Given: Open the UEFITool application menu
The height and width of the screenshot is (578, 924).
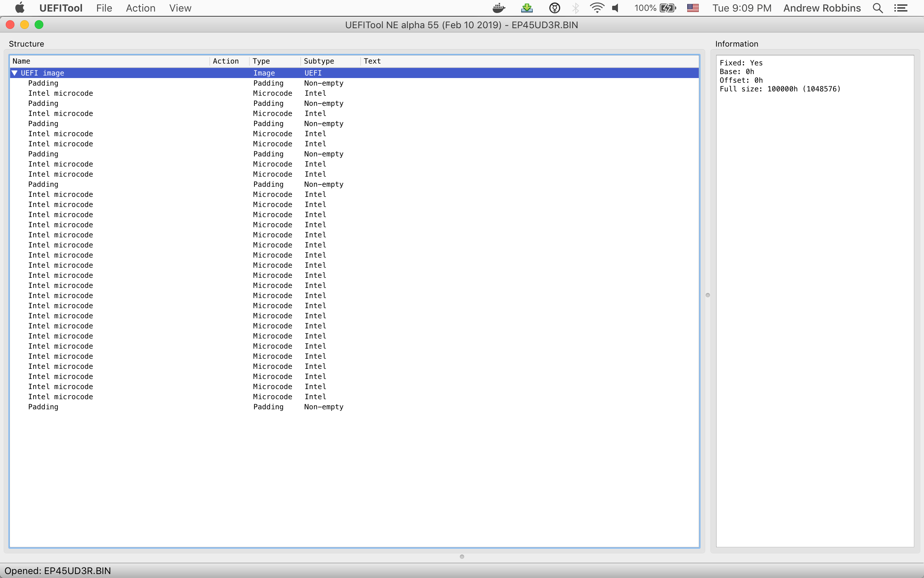Looking at the screenshot, I should (x=61, y=8).
